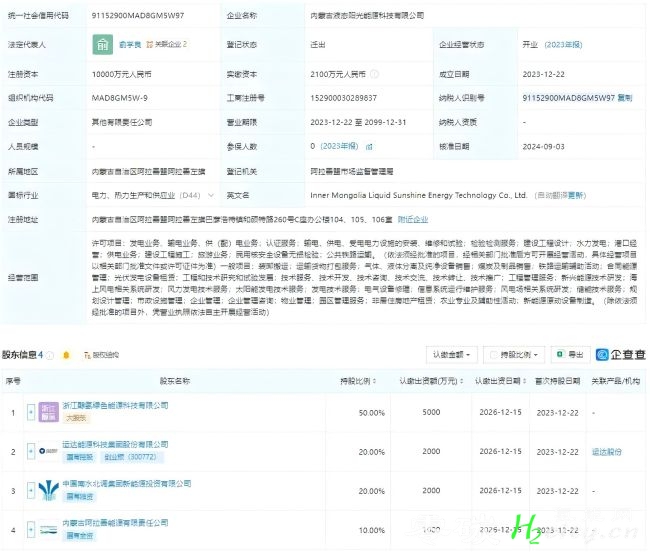Open the 认缴金额 dropdown filter
The width and height of the screenshot is (650, 554).
pos(451,355)
